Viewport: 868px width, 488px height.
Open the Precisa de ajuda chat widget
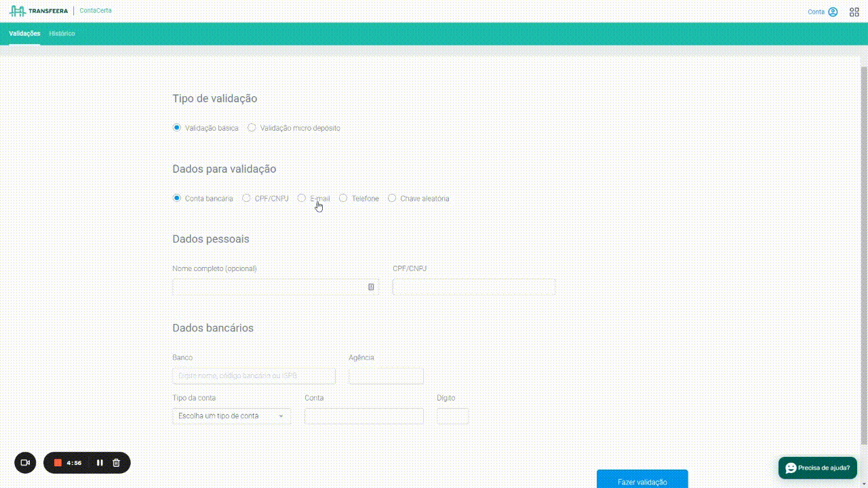click(816, 467)
